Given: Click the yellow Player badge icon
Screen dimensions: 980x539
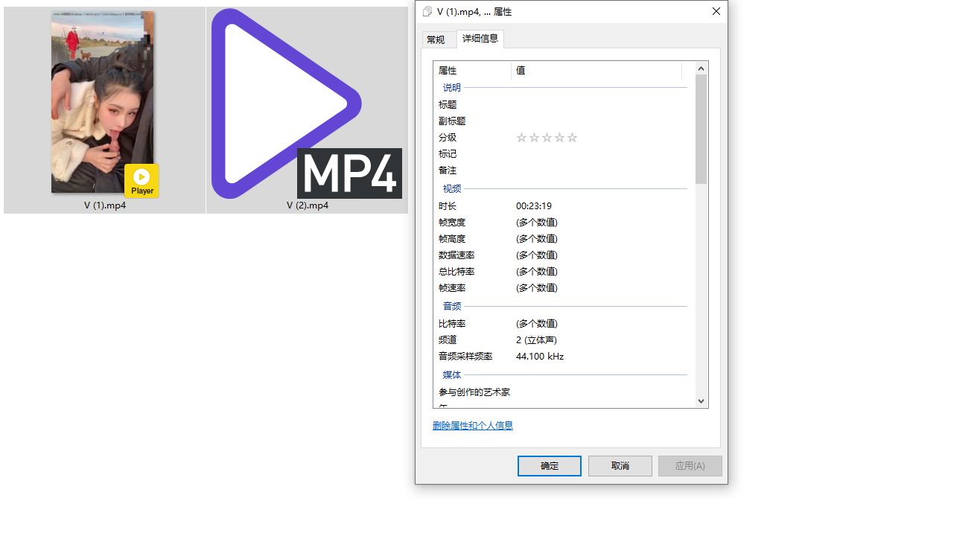Looking at the screenshot, I should 141,181.
